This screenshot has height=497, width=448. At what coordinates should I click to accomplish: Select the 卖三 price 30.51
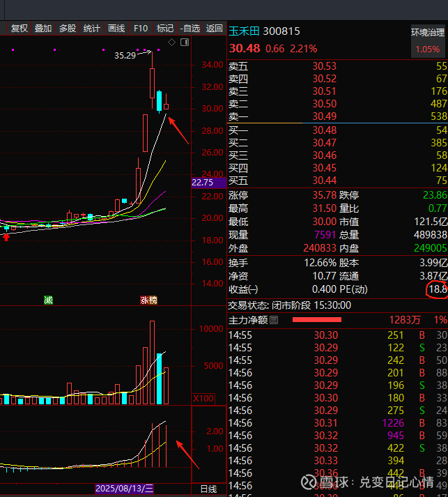325,91
